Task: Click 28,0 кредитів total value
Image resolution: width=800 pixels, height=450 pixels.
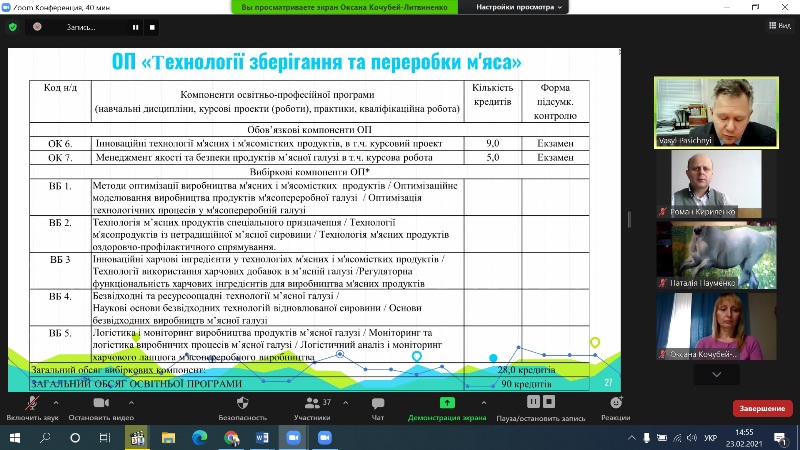Action: click(526, 369)
